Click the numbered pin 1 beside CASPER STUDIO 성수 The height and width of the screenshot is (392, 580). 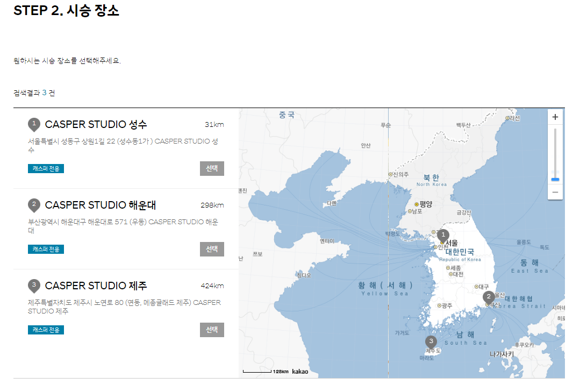coord(34,124)
